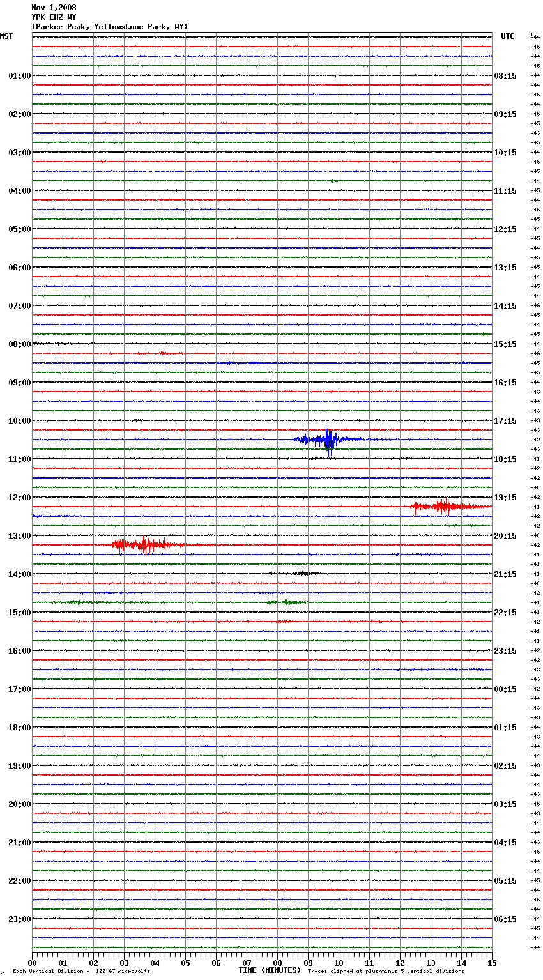Click the MST label '22:00'
Viewport: 543px width, 980px height.
tap(20, 881)
